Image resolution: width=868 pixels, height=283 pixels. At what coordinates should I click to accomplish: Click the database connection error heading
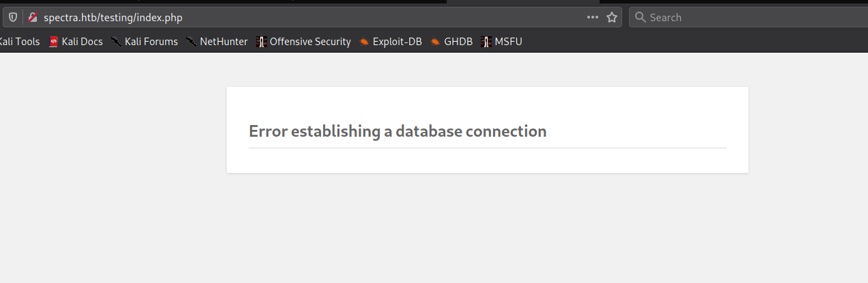pos(397,131)
